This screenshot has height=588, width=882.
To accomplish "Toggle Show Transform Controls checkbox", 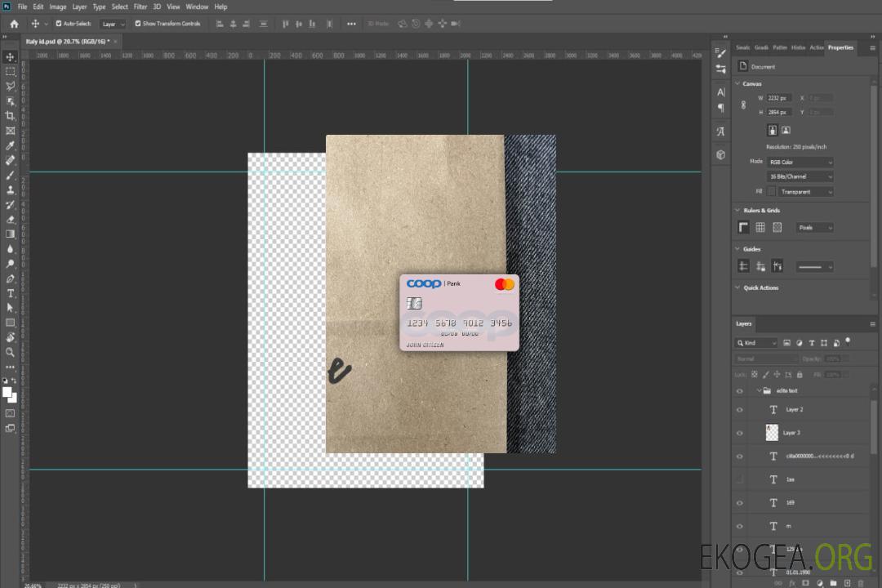I will [x=138, y=24].
